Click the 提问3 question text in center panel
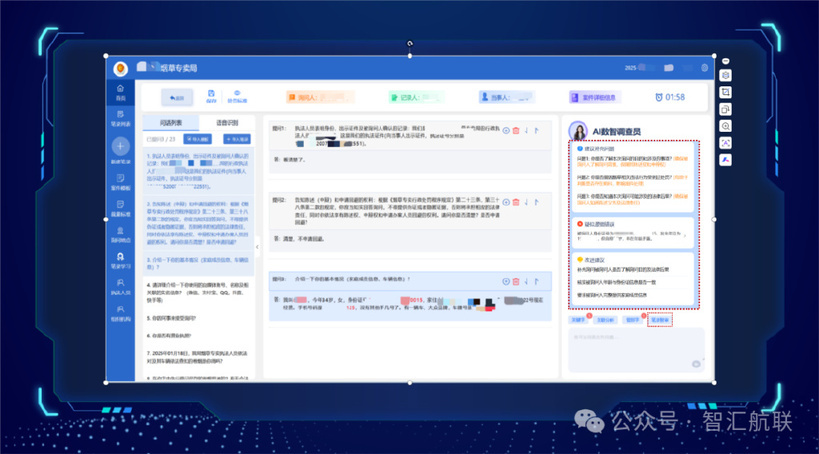The width and height of the screenshot is (819, 454). click(x=353, y=280)
